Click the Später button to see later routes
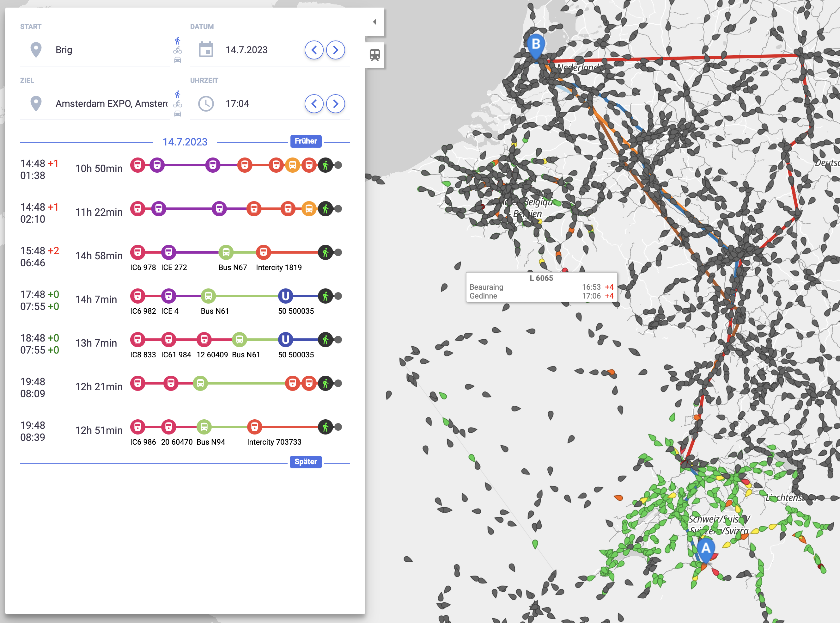 pos(306,461)
